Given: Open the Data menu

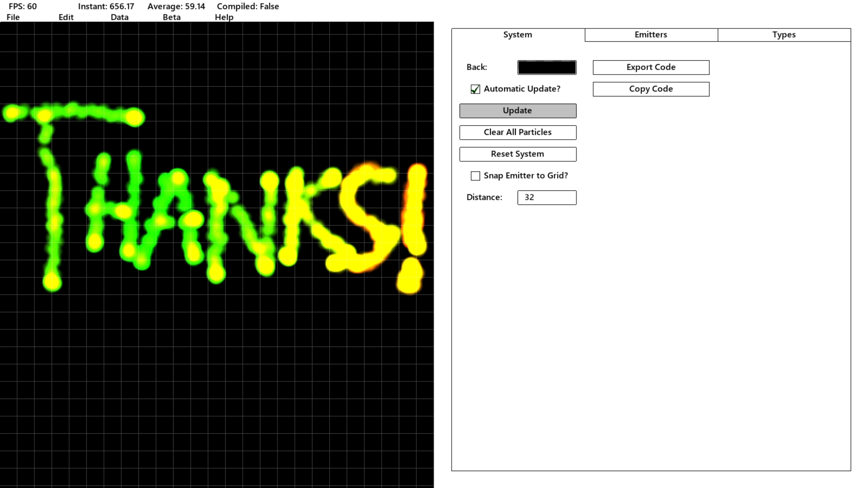Looking at the screenshot, I should 118,17.
